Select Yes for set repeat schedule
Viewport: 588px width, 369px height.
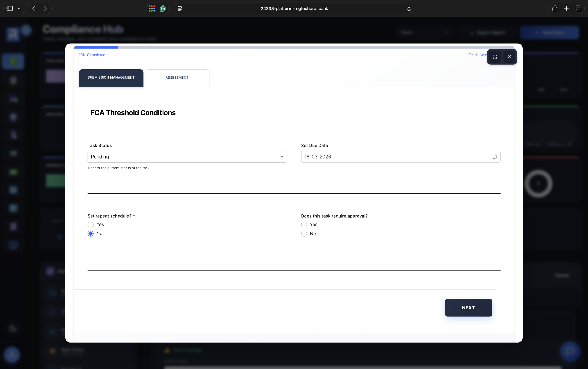click(91, 224)
